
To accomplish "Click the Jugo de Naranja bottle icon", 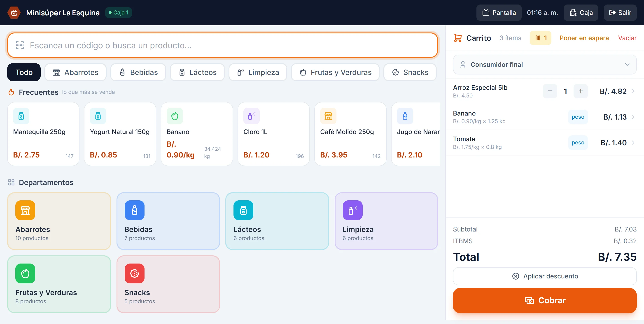I will click(x=405, y=116).
